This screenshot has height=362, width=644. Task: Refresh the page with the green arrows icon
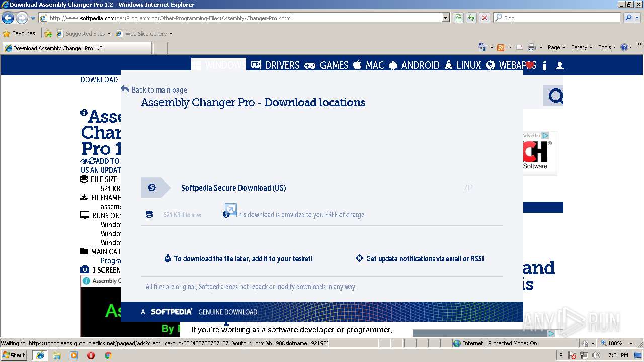[x=471, y=18]
